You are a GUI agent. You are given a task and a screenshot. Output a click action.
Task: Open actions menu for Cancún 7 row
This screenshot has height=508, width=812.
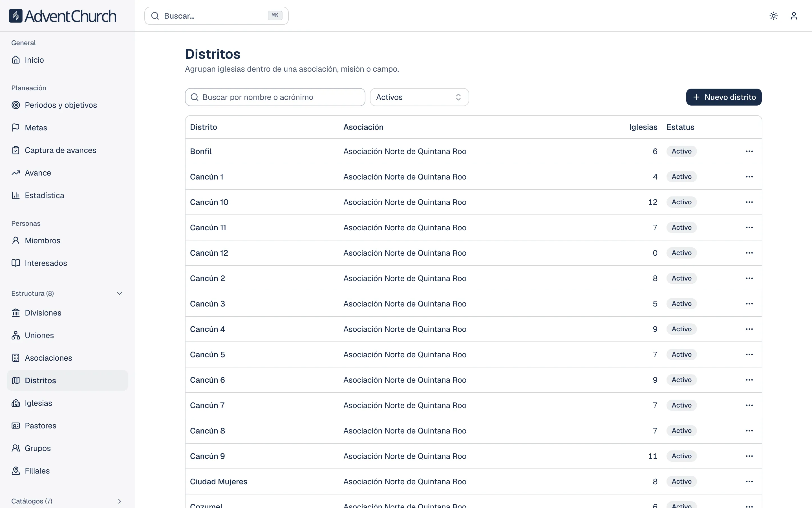(x=749, y=405)
